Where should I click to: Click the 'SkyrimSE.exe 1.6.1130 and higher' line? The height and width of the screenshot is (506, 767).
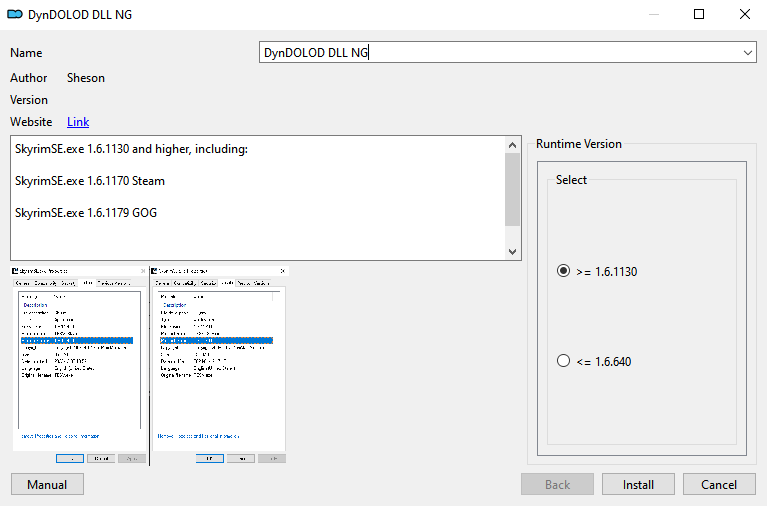tap(132, 149)
